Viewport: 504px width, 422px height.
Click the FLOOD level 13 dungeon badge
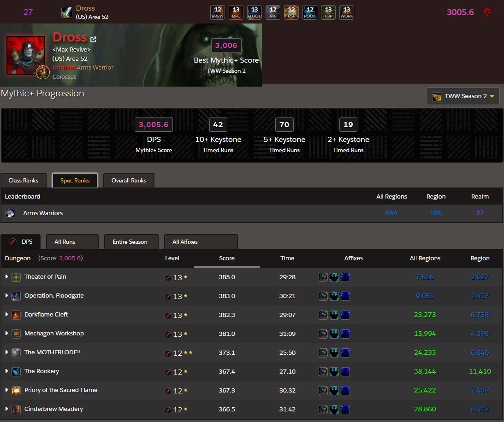tap(255, 12)
